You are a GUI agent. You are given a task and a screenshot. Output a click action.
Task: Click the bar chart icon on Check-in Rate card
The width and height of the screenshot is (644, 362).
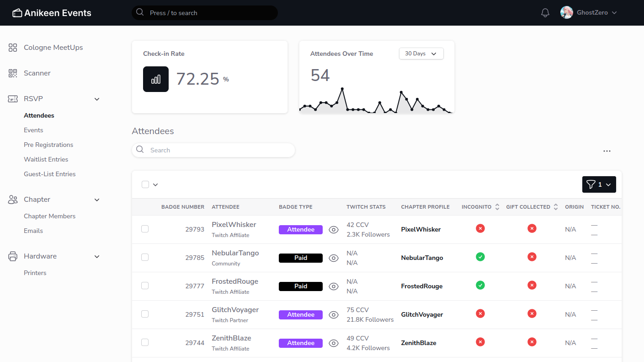(x=155, y=79)
